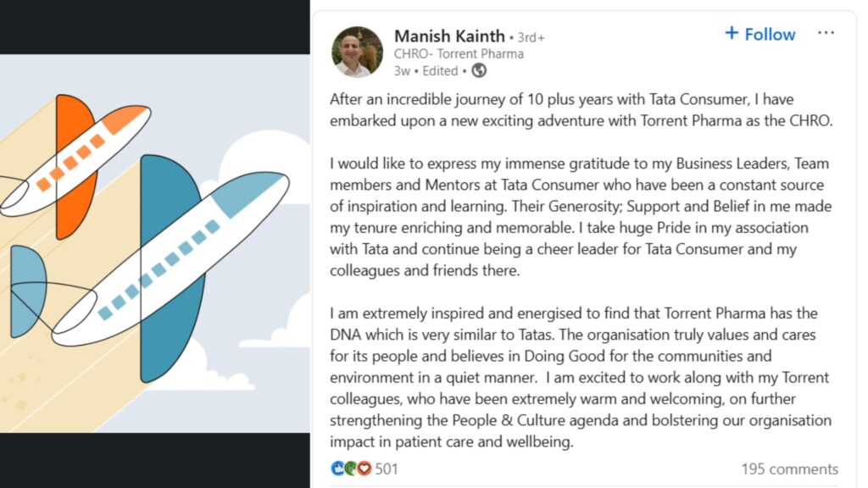Click the green celebrate reaction icon
This screenshot has width=868, height=488.
pos(350,469)
